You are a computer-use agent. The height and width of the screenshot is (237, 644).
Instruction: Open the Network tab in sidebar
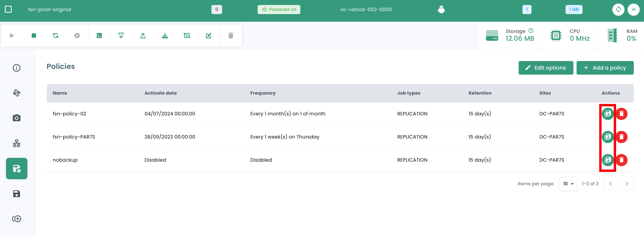click(16, 143)
